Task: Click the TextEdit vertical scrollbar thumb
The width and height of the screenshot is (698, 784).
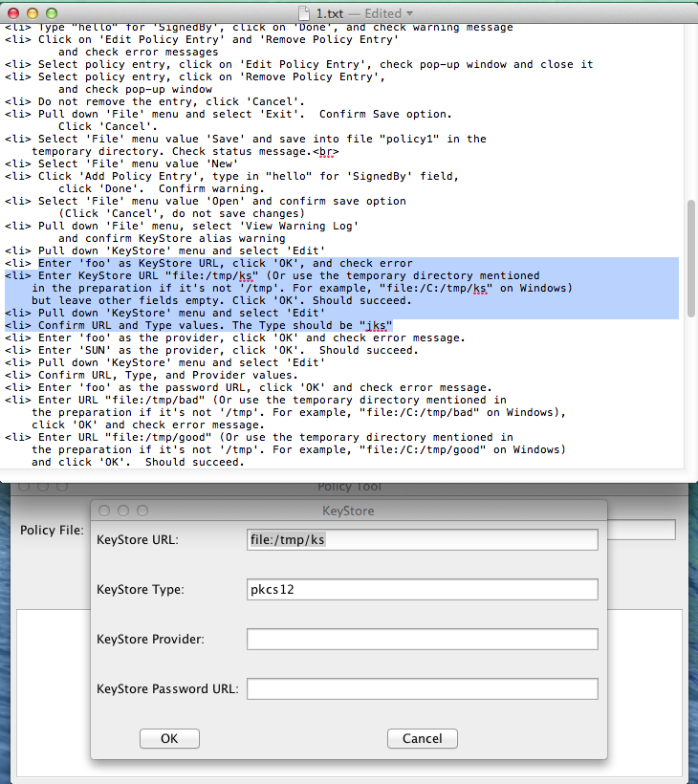Action: pos(690,250)
